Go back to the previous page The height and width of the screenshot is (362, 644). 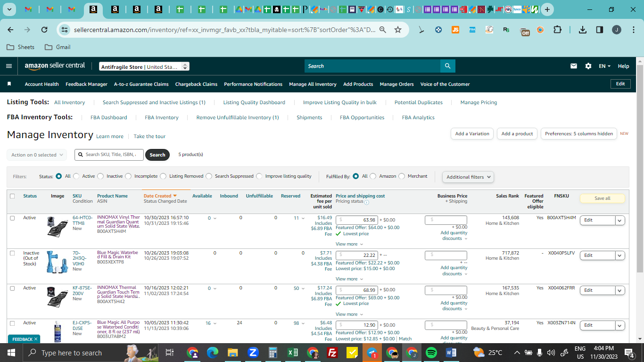(x=11, y=30)
